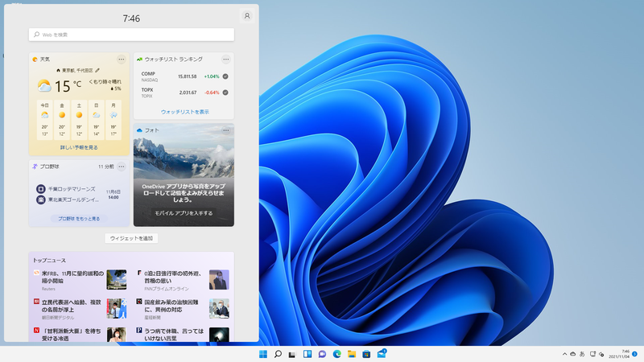Viewport: 644px width, 362px height.
Task: Toggle the TOPX watchlist checkmark
Action: pos(225,93)
